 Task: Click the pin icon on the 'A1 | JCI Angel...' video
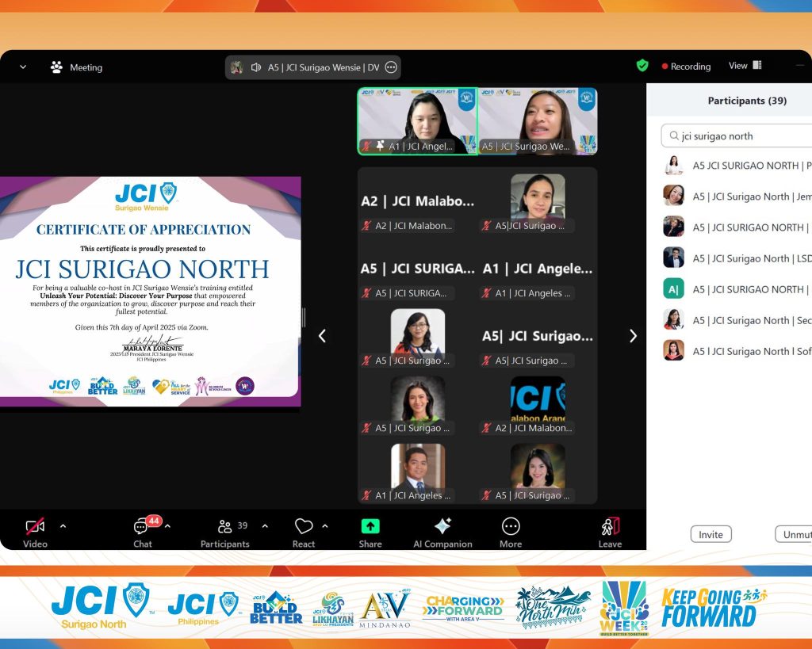tap(380, 146)
